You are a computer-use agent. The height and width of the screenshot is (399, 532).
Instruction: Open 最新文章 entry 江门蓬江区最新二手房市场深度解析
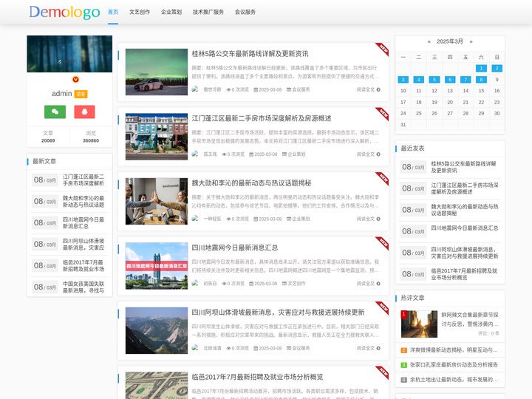click(x=83, y=180)
